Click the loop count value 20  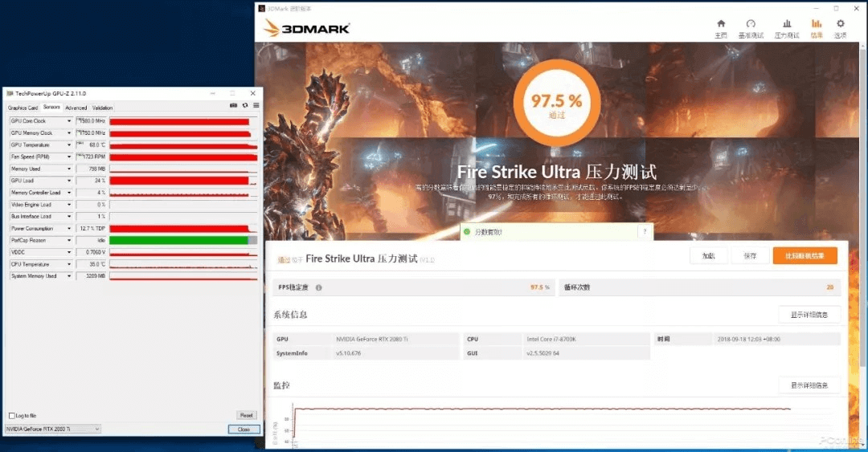point(829,287)
